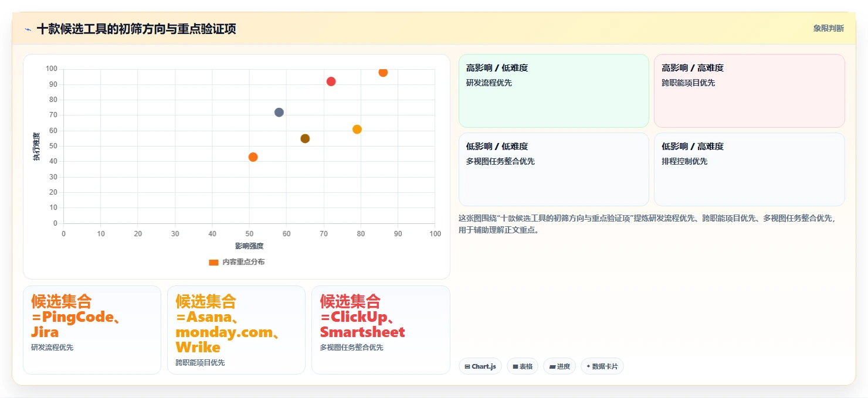868x398 pixels.
Task: Click the chart summary paragraph text
Action: pyautogui.click(x=648, y=224)
